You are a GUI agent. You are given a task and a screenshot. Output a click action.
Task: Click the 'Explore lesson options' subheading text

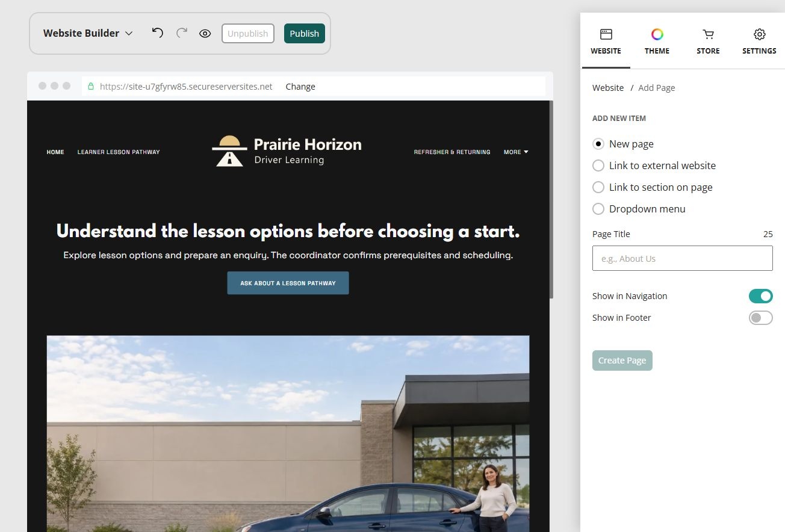coord(288,255)
